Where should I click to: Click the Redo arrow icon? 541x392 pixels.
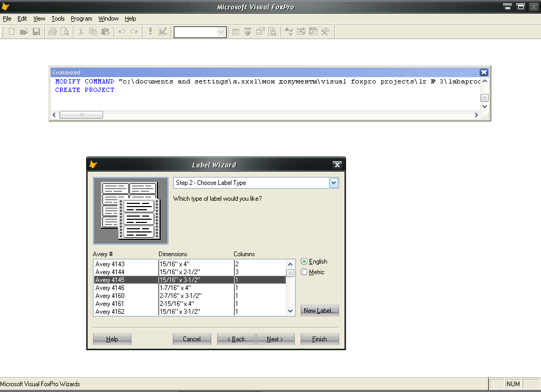click(134, 32)
